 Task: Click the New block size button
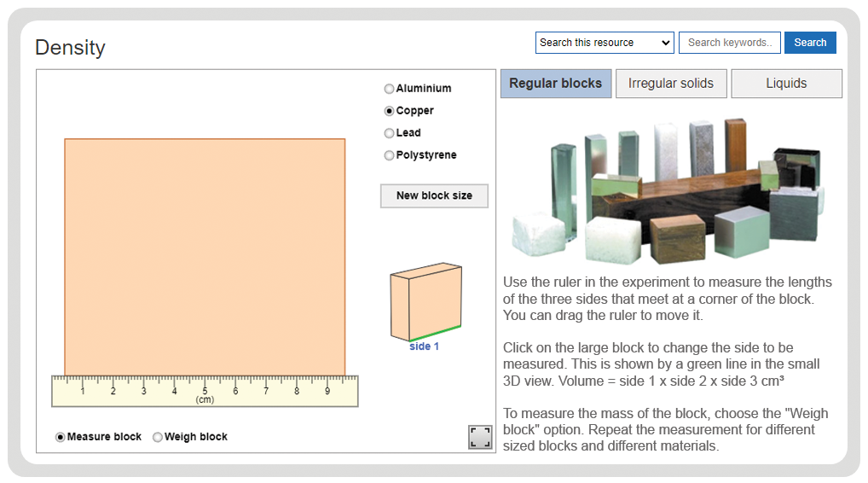pyautogui.click(x=434, y=195)
